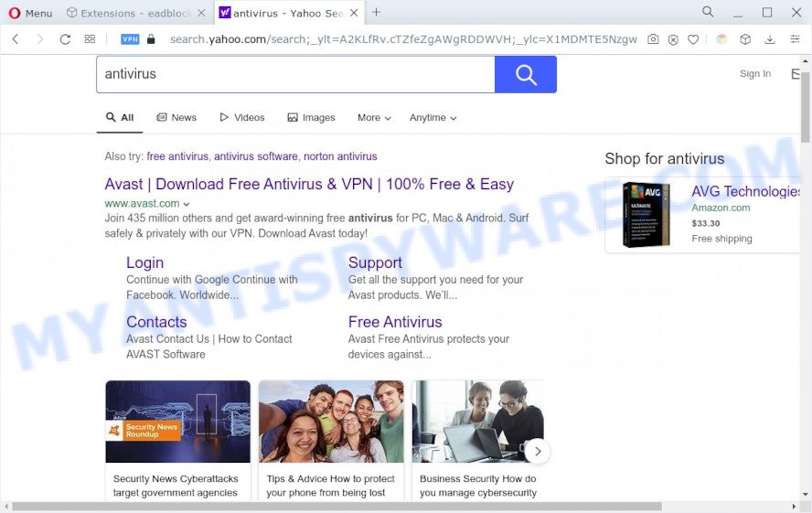Screen dimensions: 812x513
Task: Expand the www.avast.com dropdown arrow
Action: [187, 205]
